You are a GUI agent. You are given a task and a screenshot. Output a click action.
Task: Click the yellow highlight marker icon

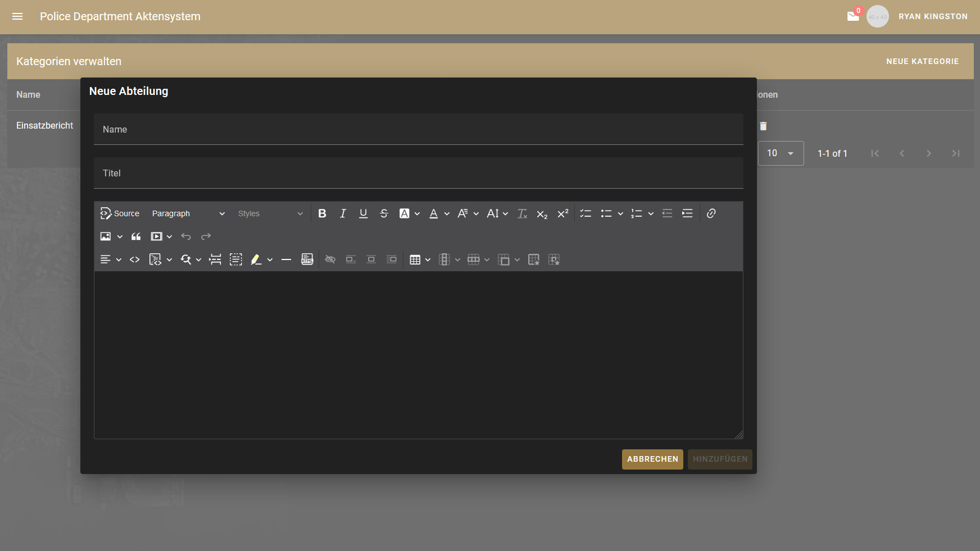(256, 259)
